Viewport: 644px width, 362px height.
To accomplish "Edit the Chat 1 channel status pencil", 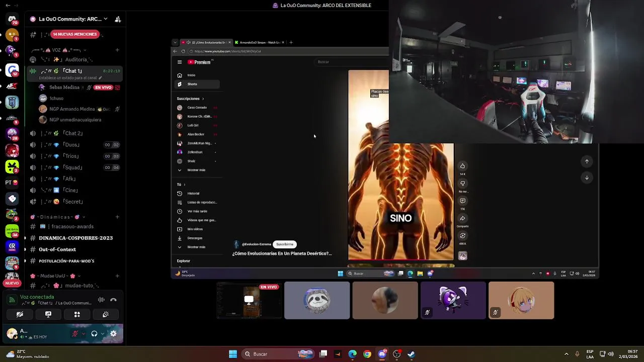I will click(100, 78).
